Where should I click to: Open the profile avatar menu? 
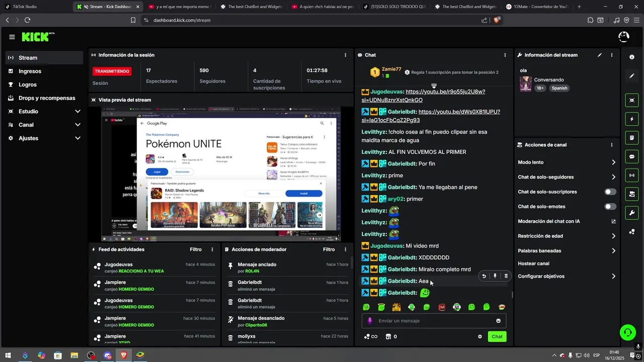click(624, 37)
